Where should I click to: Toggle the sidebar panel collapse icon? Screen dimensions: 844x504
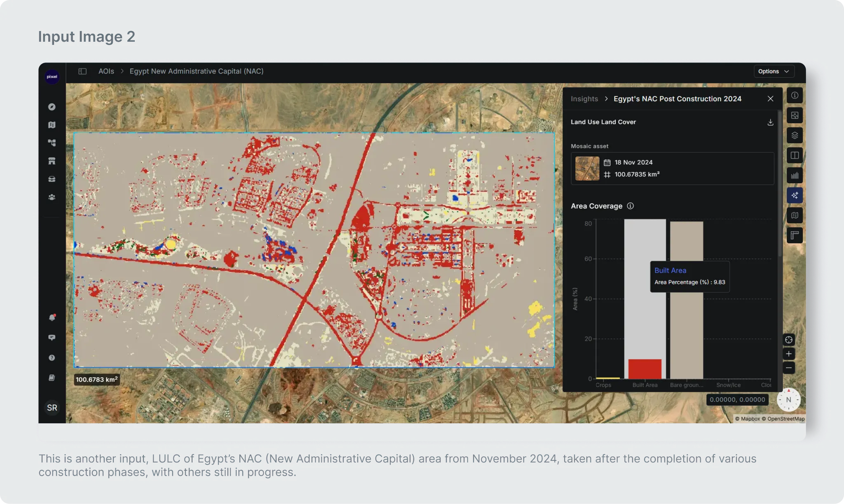tap(82, 71)
